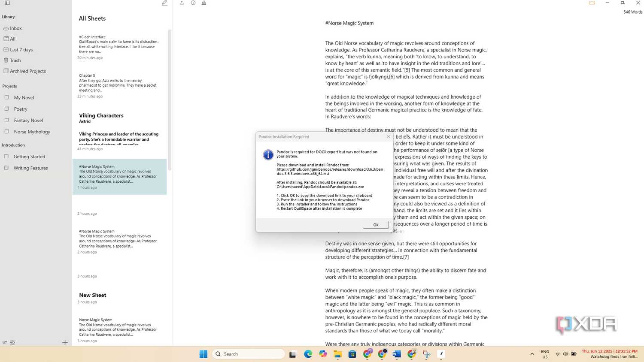Select the highlighted Norse Magic System sheet
The width and height of the screenshot is (644, 362).
click(119, 177)
